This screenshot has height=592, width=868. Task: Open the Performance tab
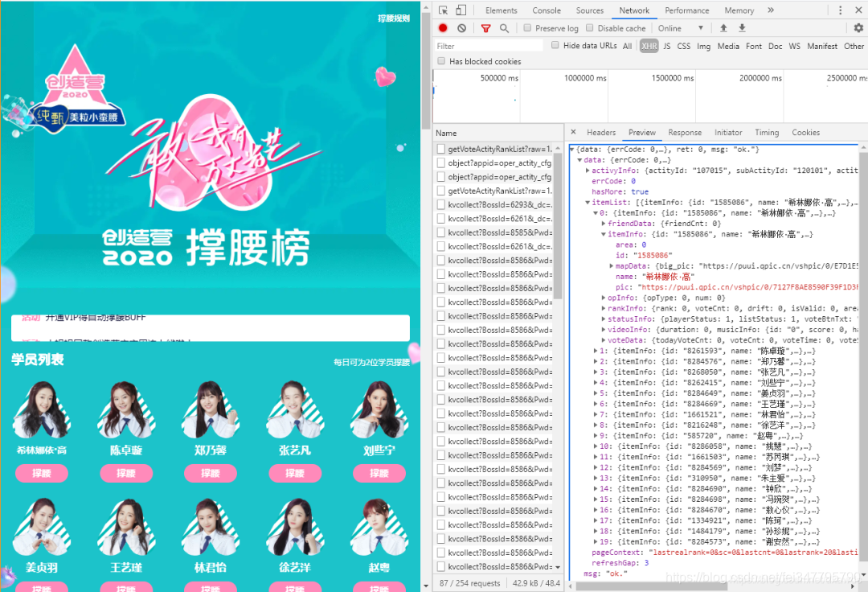686,10
